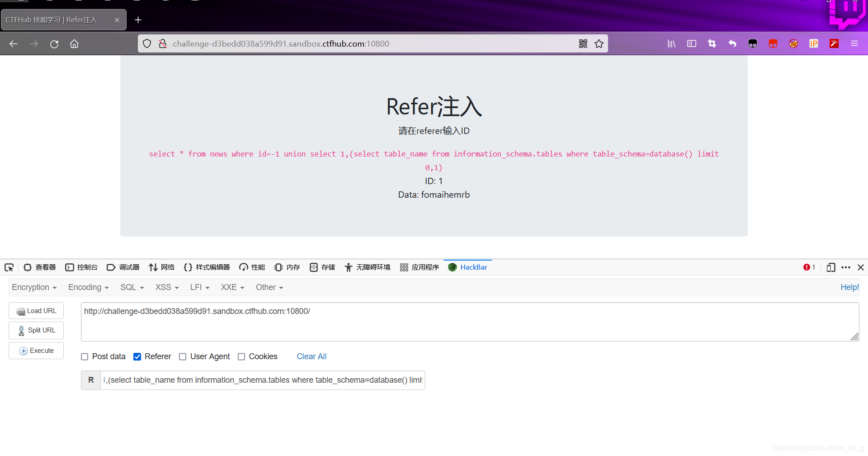Focus the HackBar URL text area
This screenshot has height=456, width=868.
coord(470,322)
